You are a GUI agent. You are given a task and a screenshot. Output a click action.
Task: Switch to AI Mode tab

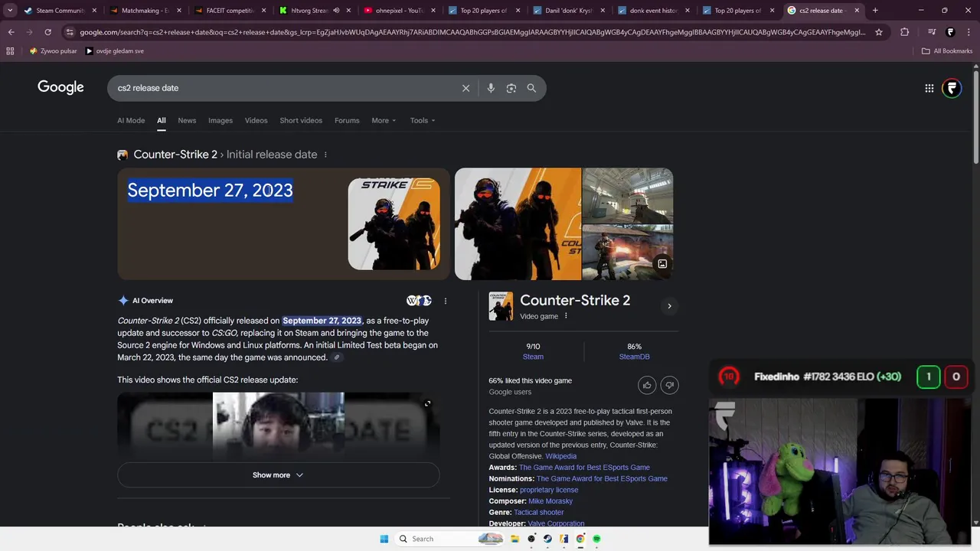131,120
